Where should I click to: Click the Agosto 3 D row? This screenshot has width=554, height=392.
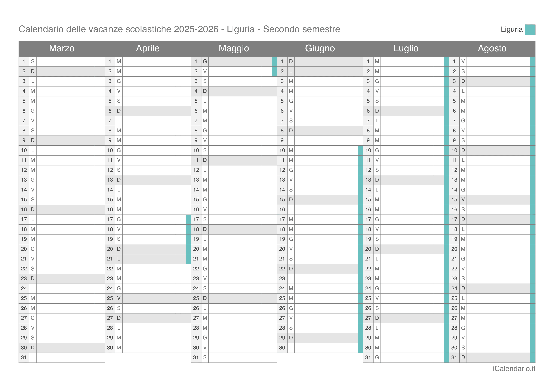492,81
